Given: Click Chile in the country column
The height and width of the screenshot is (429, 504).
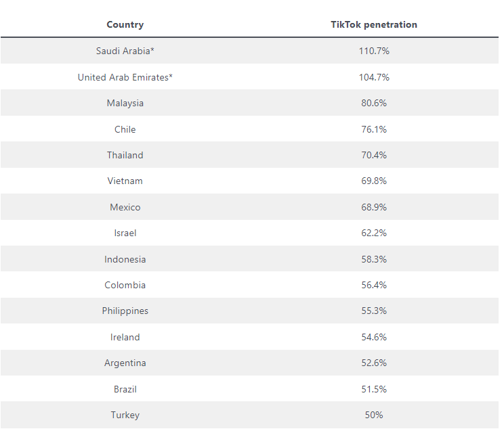Looking at the screenshot, I should [x=125, y=129].
